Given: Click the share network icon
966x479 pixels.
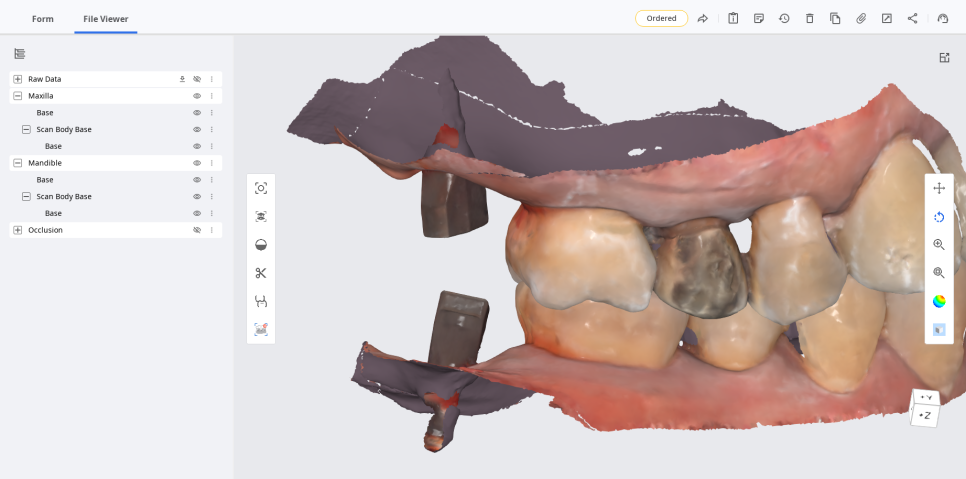Looking at the screenshot, I should [x=912, y=18].
